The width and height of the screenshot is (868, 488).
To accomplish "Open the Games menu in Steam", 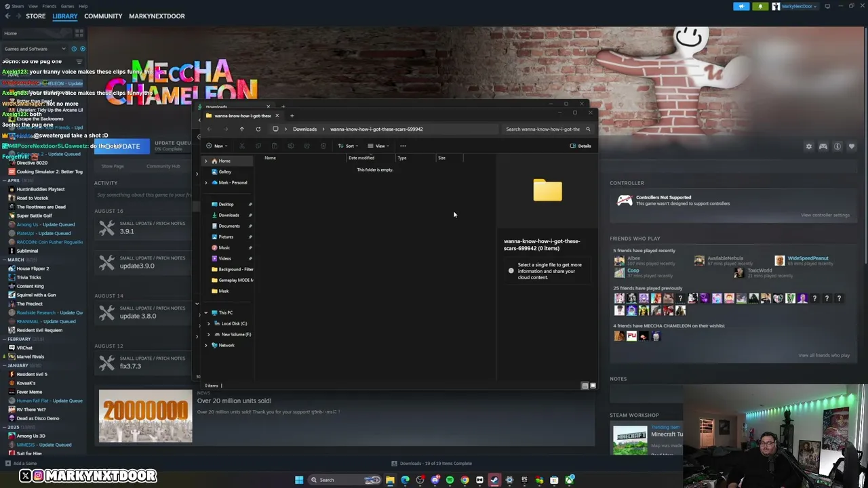I will (67, 6).
